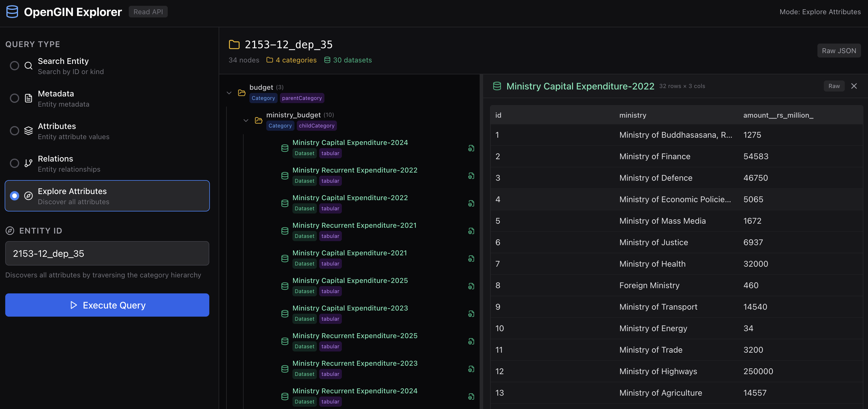Click the Entity ID input field

[x=107, y=254]
